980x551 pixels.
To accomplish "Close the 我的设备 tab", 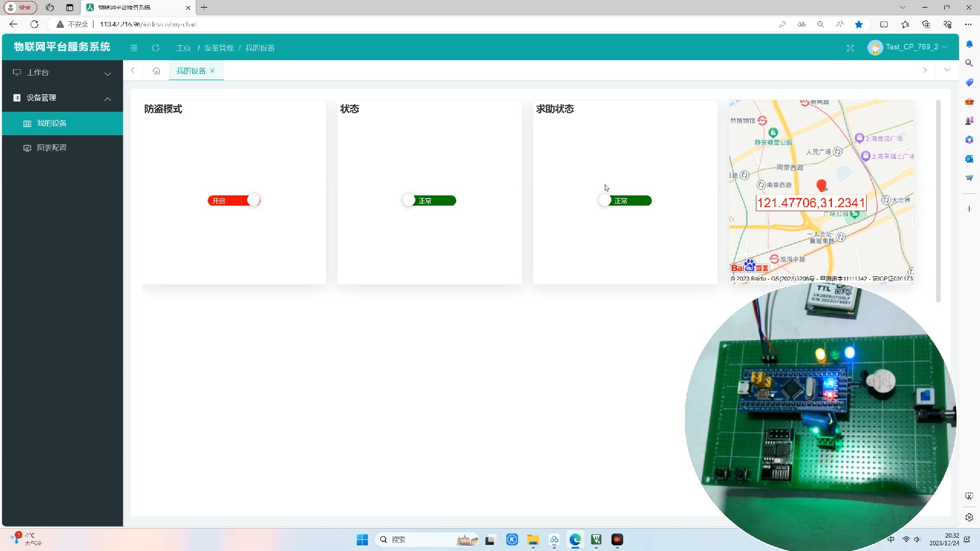I will (x=212, y=71).
